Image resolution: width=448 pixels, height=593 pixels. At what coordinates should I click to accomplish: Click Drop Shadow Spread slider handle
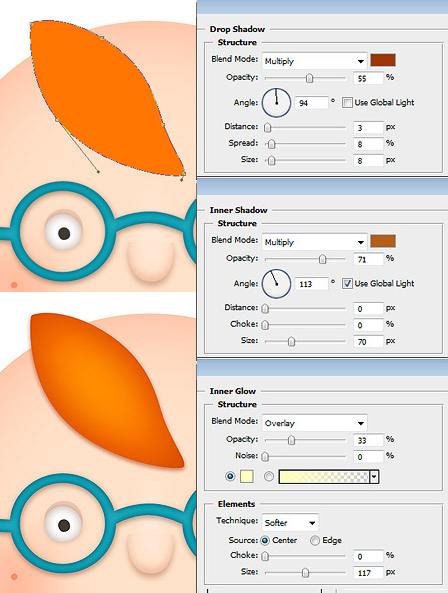tap(271, 144)
